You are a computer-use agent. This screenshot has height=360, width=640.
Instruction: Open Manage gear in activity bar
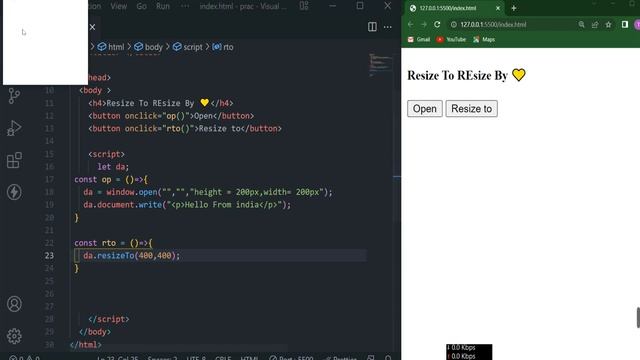click(14, 336)
